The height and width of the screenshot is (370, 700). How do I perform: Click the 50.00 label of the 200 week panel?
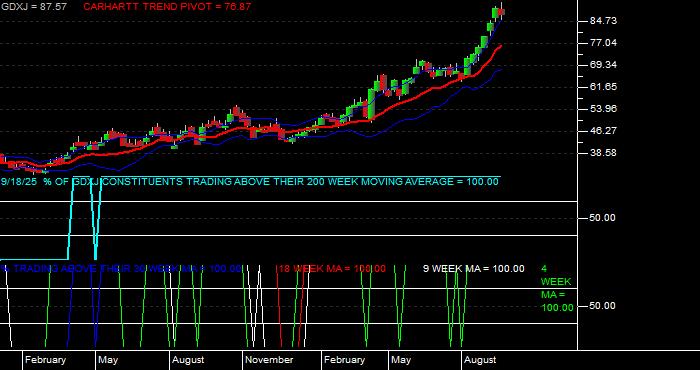pyautogui.click(x=603, y=218)
